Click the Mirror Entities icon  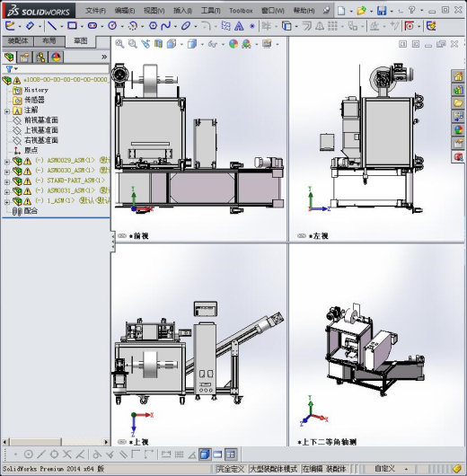(320, 26)
